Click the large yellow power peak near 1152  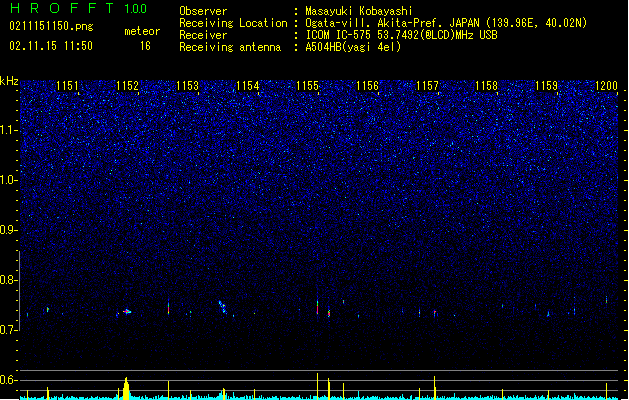[126, 388]
